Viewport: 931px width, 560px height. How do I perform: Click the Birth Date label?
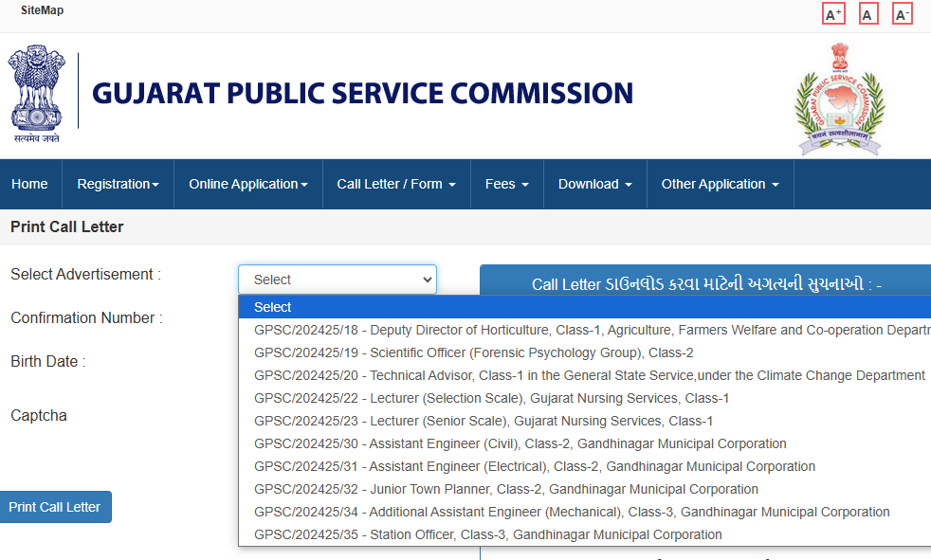click(x=48, y=361)
